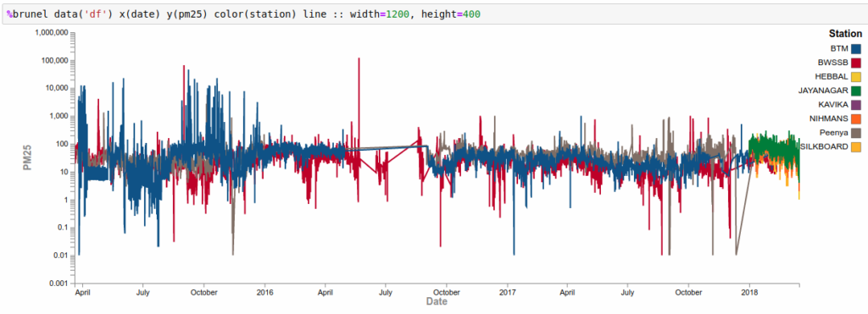Select the KAVIKA purple legend swatch
Screen dimensions: 868x314
click(x=856, y=104)
